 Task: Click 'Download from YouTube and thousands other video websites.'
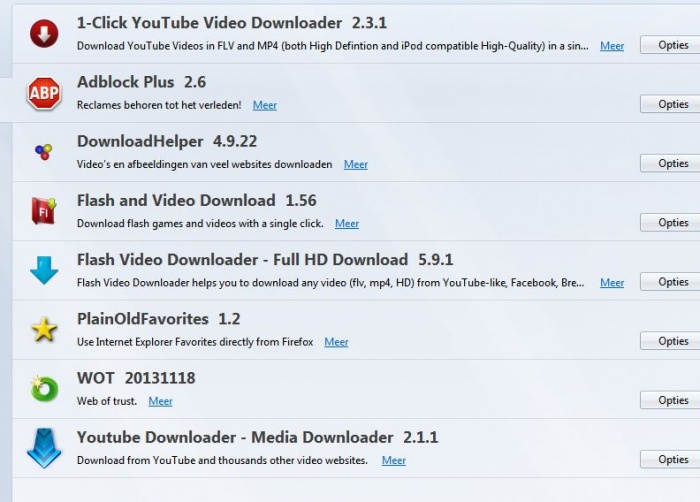[x=222, y=460]
